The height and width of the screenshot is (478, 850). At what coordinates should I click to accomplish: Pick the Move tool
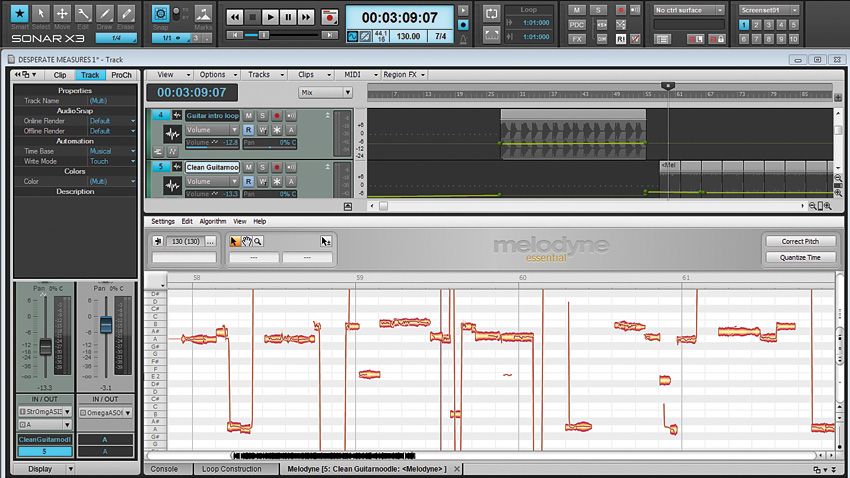[x=62, y=14]
